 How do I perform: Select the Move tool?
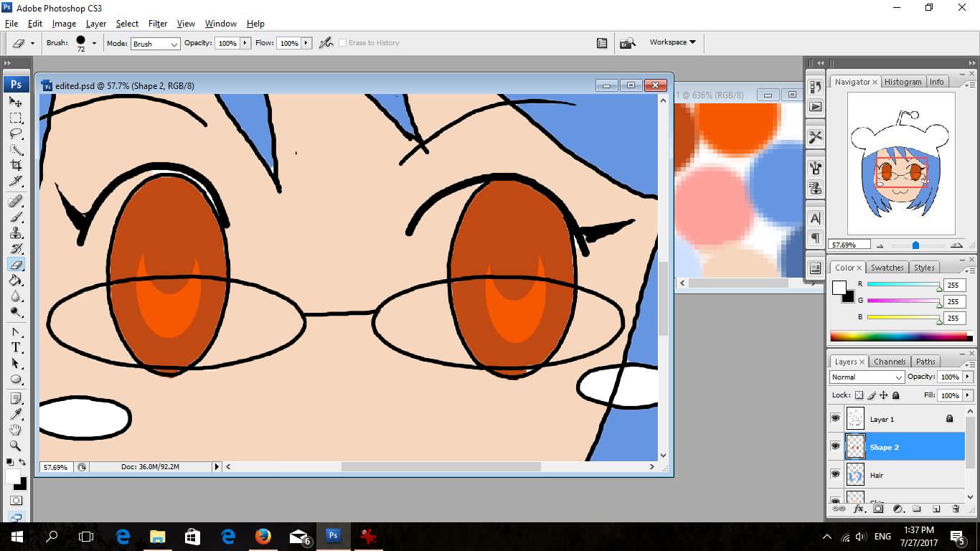click(x=16, y=102)
